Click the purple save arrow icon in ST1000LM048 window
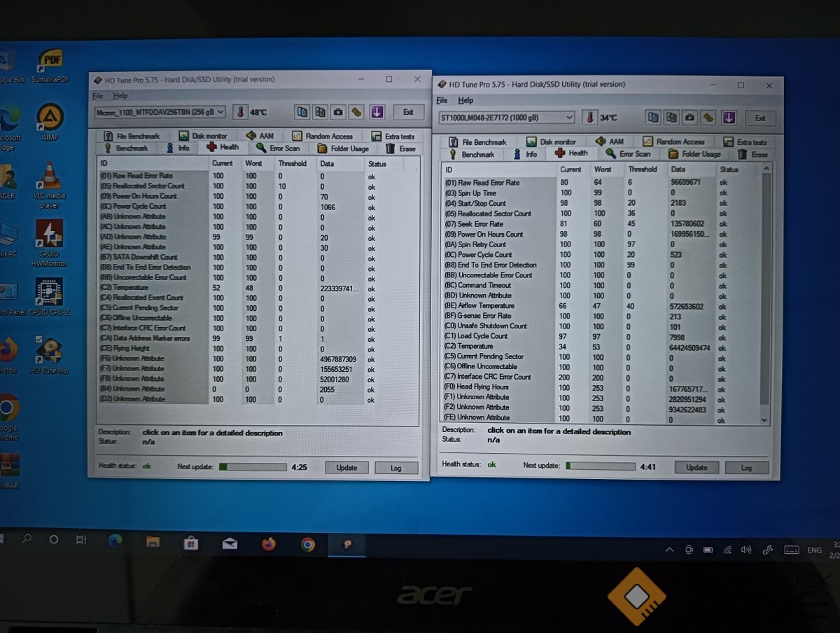Image resolution: width=840 pixels, height=633 pixels. pyautogui.click(x=729, y=118)
